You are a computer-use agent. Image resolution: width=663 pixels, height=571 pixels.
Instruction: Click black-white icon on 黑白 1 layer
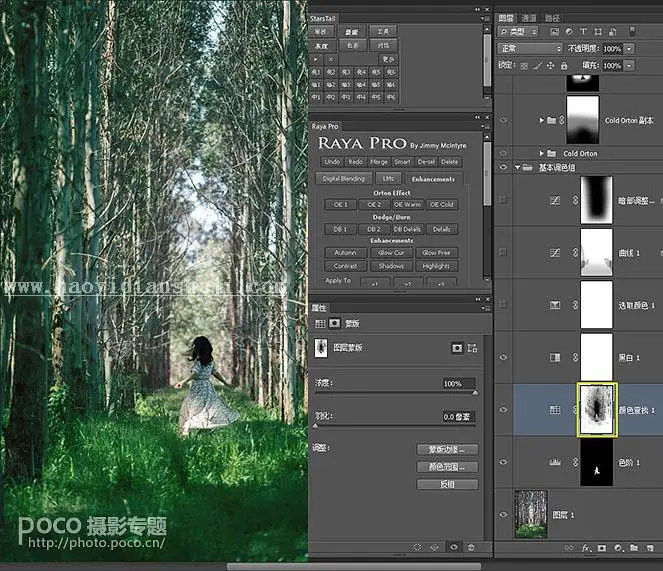555,358
